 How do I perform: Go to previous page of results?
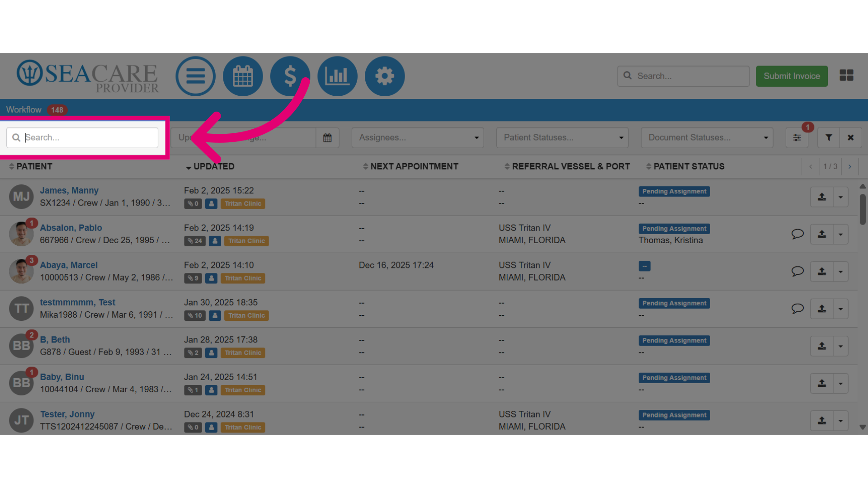(811, 166)
